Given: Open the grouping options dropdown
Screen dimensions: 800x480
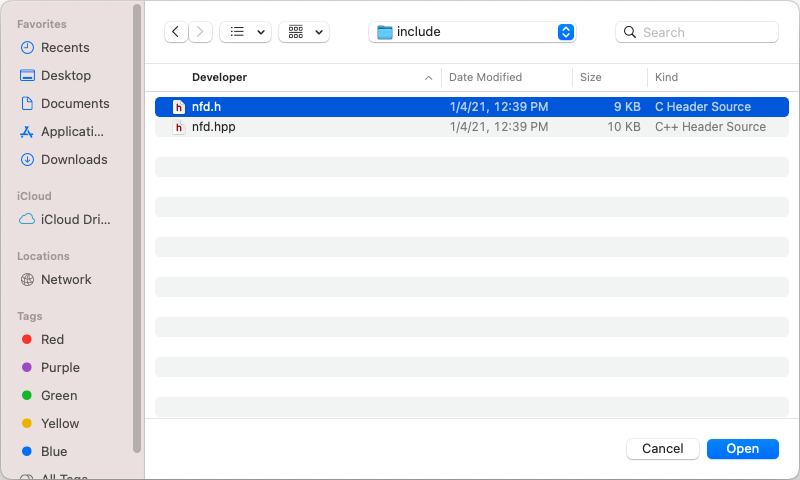Looking at the screenshot, I should 304,32.
